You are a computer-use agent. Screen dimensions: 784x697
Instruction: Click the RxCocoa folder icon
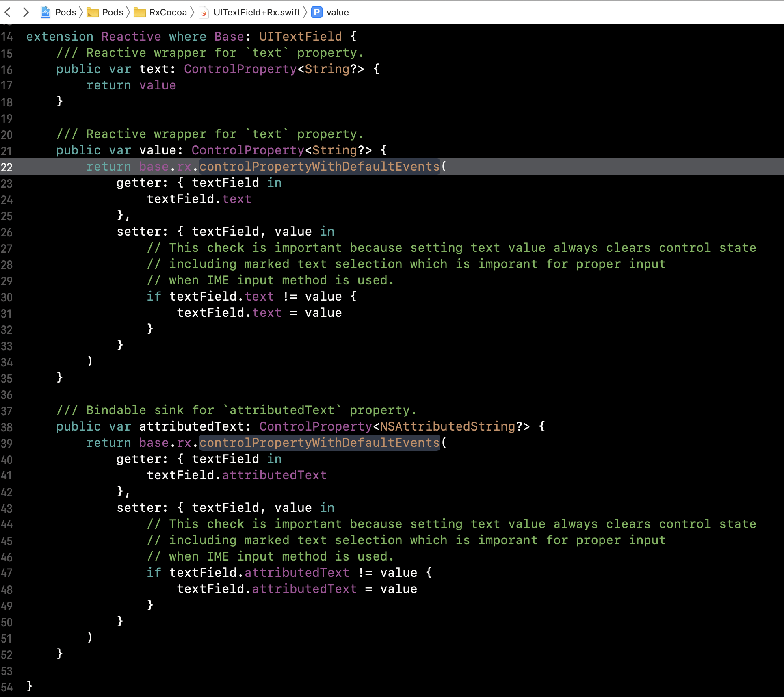140,13
